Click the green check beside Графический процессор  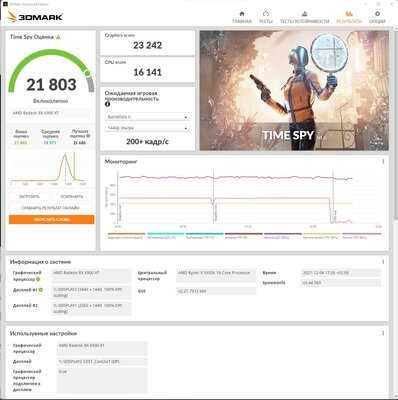pyautogui.click(x=38, y=279)
